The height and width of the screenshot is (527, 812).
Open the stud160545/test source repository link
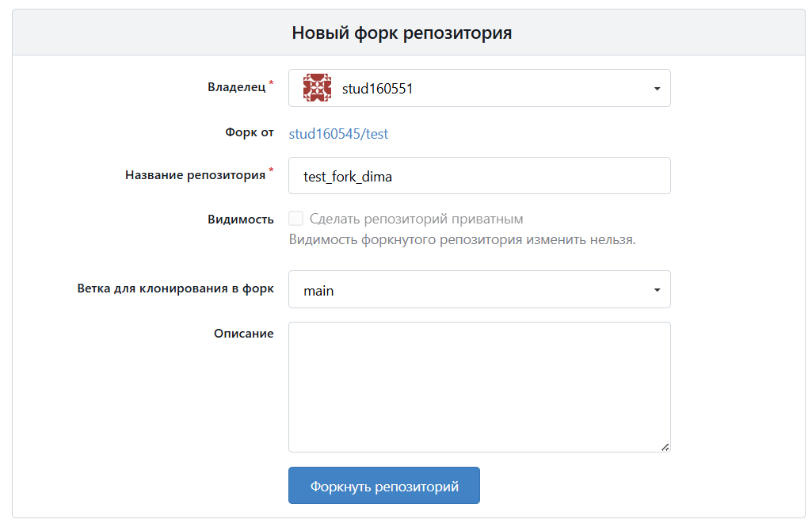(338, 134)
